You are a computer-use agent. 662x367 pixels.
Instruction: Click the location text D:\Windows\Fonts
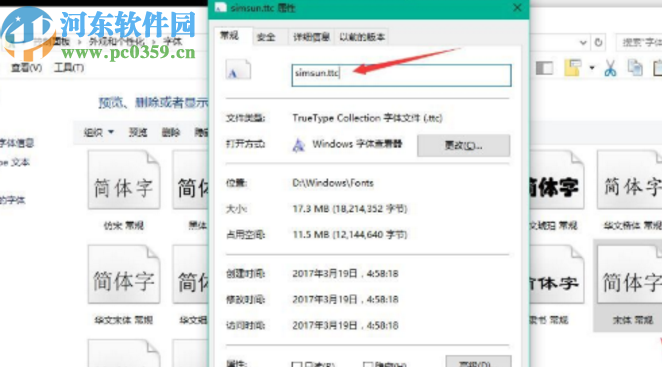pyautogui.click(x=333, y=183)
